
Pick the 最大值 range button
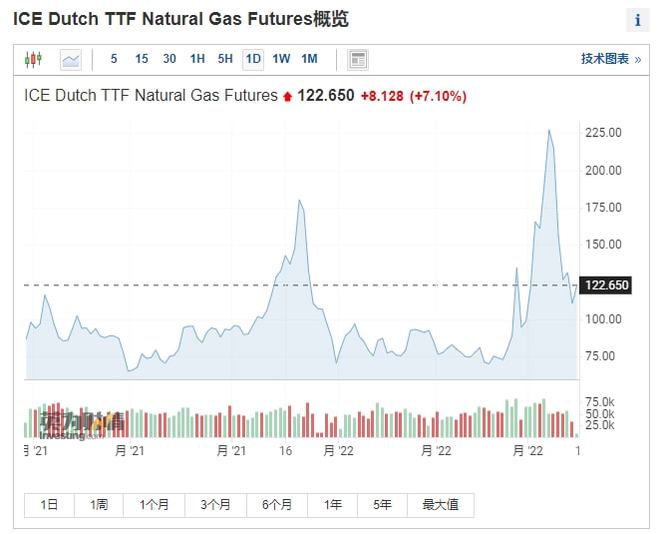441,505
